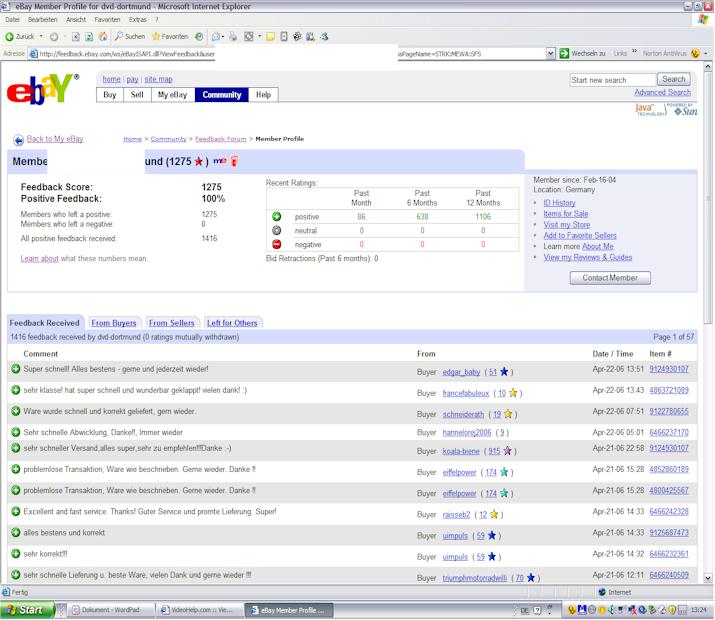Screen dimensions: 715x620
Task: Open the Favoriten panel
Action: click(x=170, y=36)
